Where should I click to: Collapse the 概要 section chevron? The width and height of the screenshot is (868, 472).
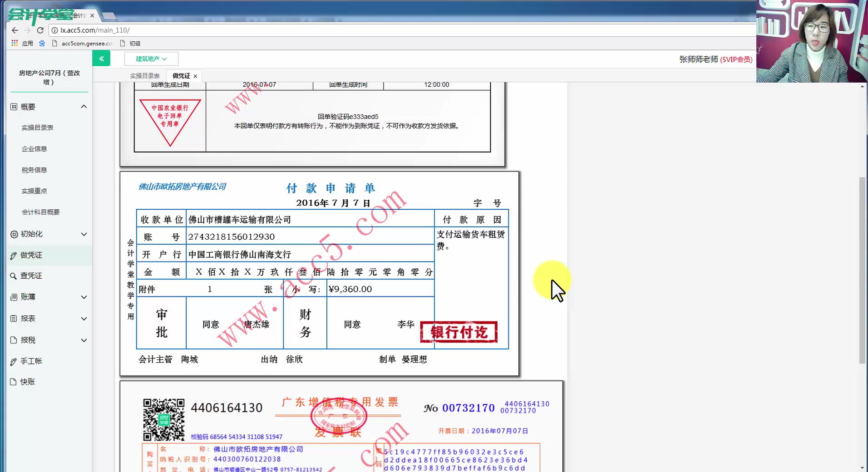point(84,106)
